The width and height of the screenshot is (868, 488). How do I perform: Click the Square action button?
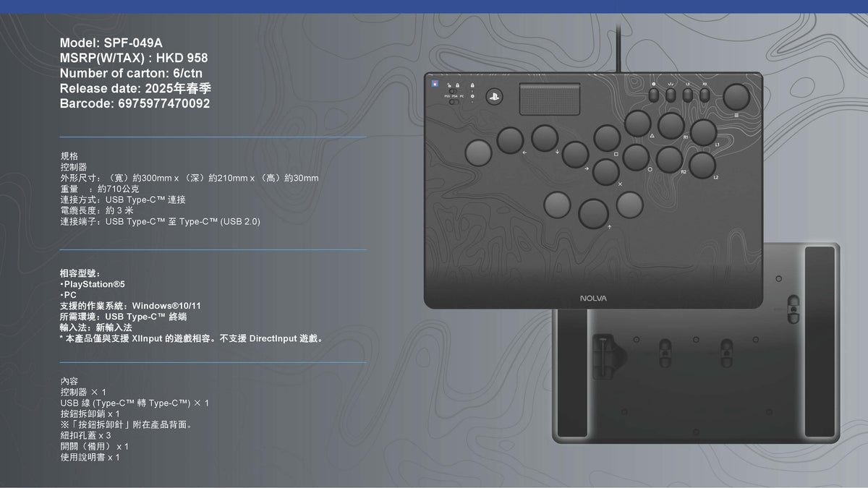[x=607, y=138]
